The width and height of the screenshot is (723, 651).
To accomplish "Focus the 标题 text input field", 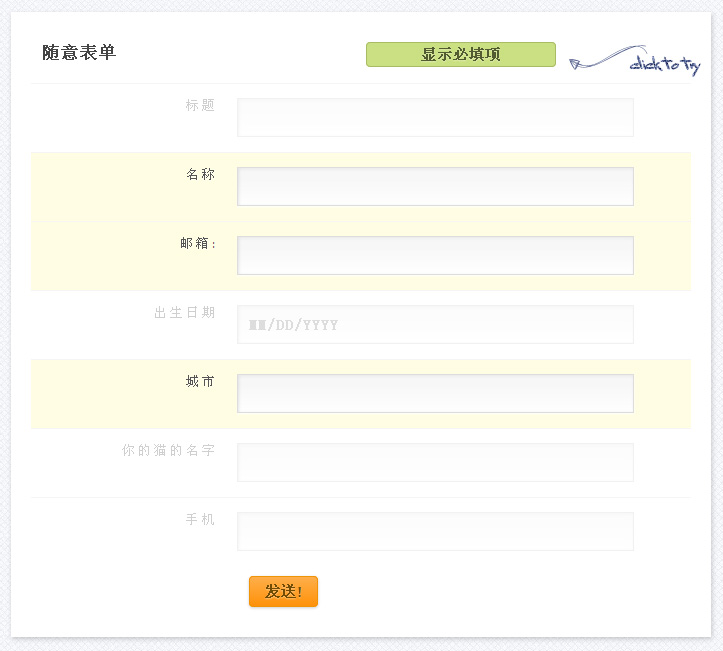I will click(x=435, y=117).
